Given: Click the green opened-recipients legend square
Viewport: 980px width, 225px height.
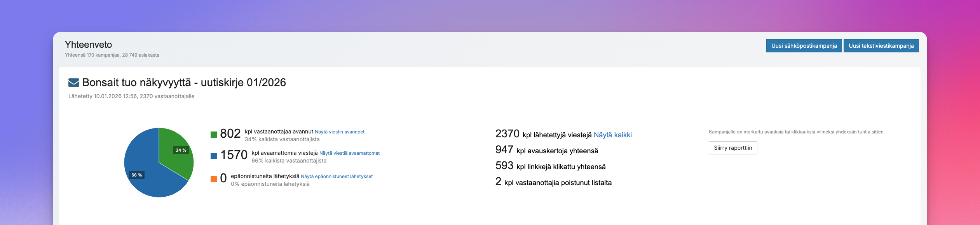Looking at the screenshot, I should click(x=213, y=135).
